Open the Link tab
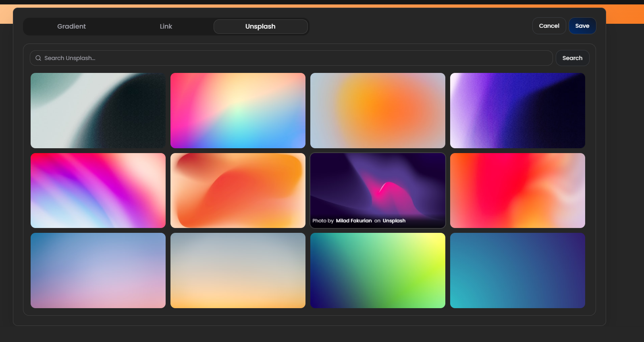644x342 pixels. click(x=166, y=27)
